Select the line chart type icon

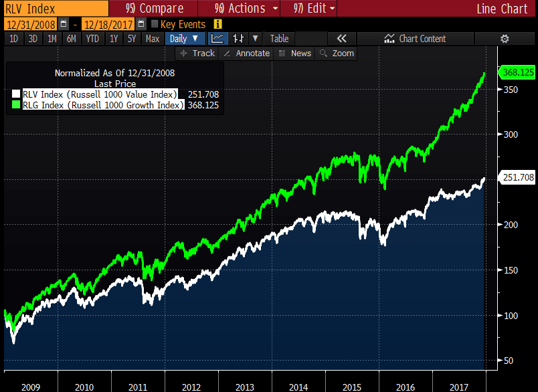(217, 39)
